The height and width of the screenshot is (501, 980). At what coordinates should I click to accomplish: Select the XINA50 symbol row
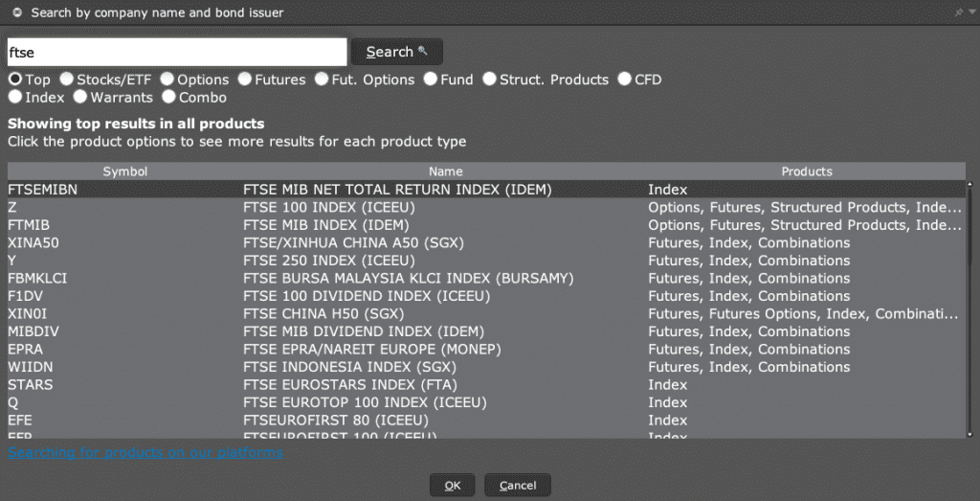click(486, 242)
